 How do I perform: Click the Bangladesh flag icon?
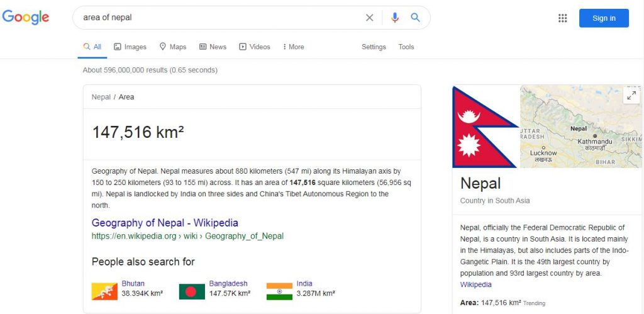[x=191, y=291]
